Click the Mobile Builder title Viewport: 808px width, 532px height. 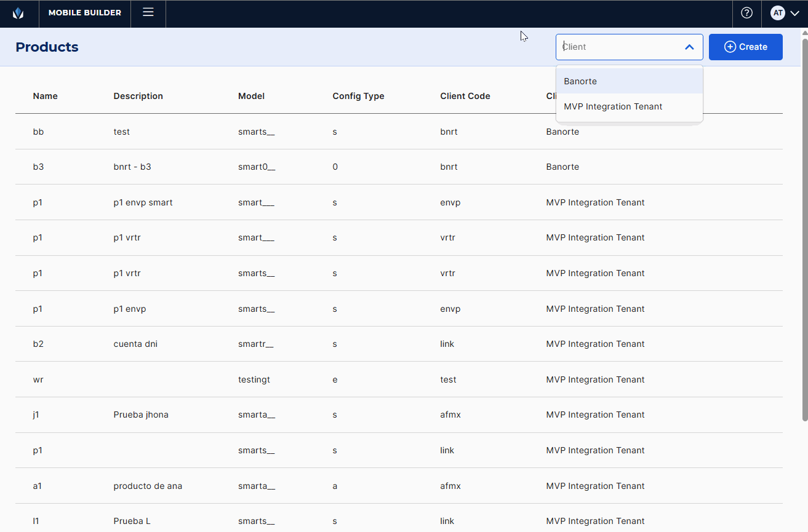pyautogui.click(x=85, y=13)
